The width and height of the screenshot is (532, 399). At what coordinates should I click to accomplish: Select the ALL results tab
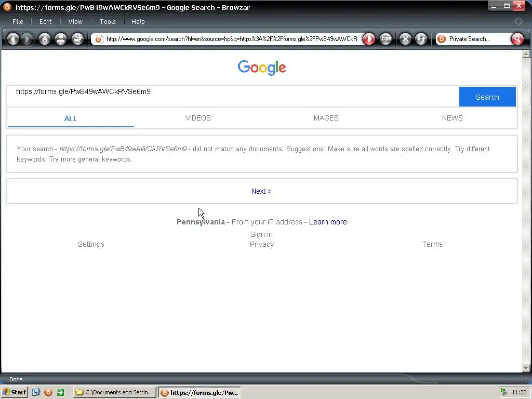pyautogui.click(x=71, y=118)
